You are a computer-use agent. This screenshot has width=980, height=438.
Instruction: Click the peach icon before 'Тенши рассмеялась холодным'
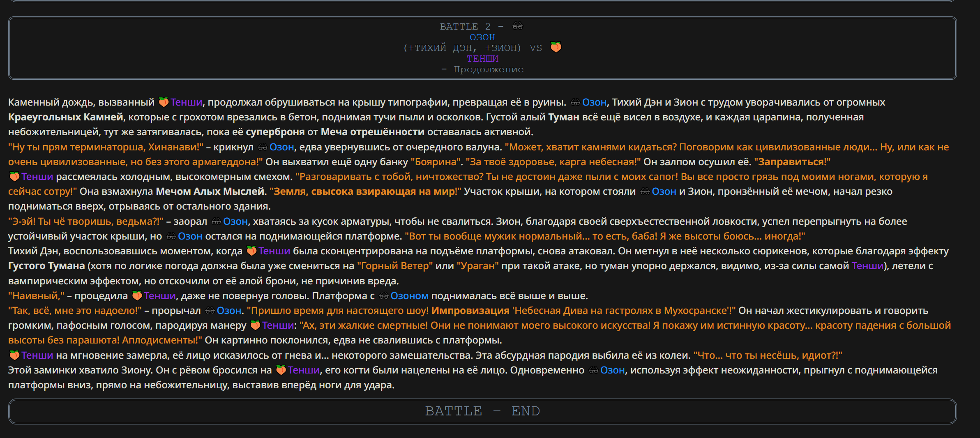tap(14, 177)
